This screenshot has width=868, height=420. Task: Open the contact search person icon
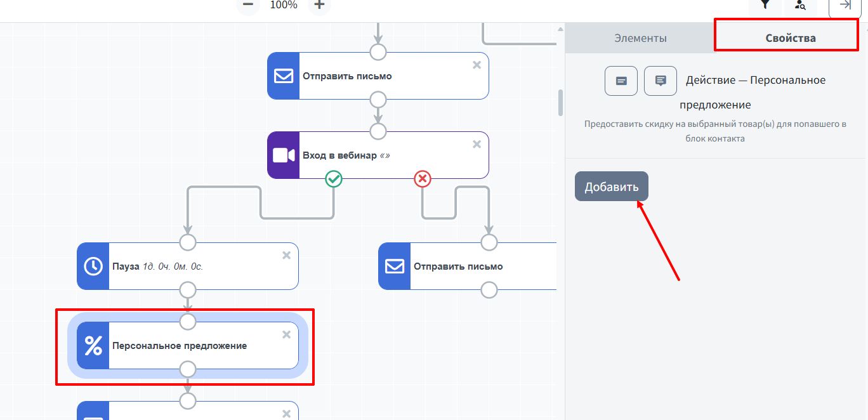(x=800, y=5)
